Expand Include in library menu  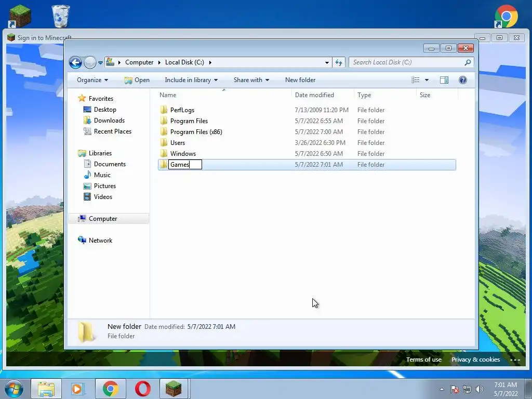(x=191, y=80)
